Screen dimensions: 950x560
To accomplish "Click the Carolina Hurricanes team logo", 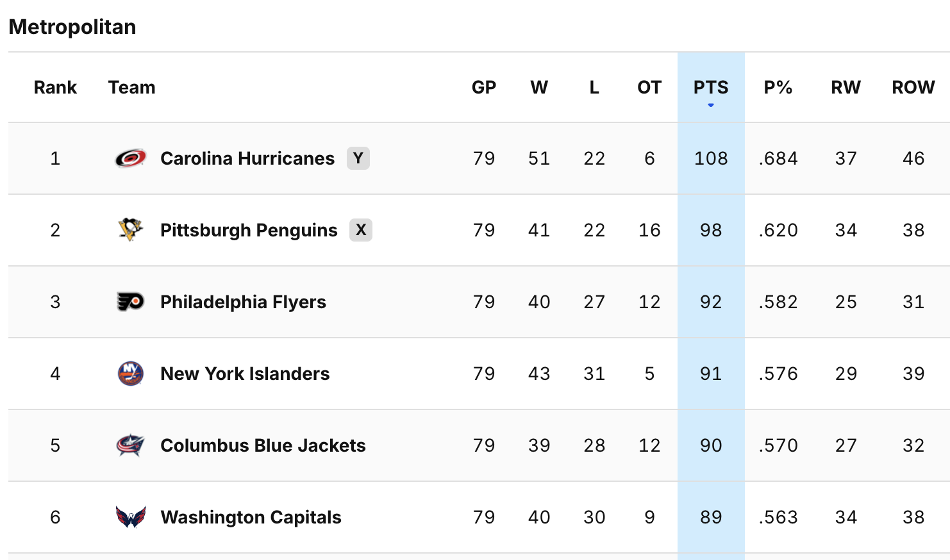I will point(130,158).
